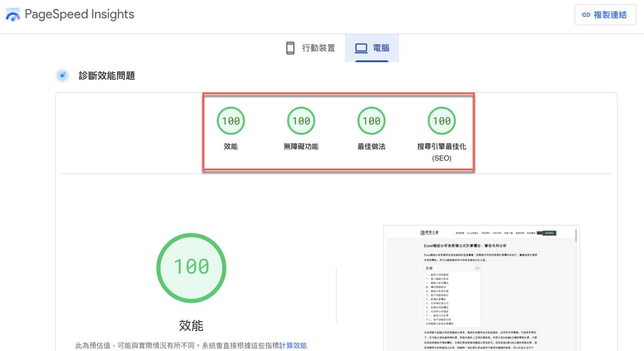This screenshot has width=644, height=351.
Task: Click the PageSpeed Insights logo icon
Action: (12, 15)
